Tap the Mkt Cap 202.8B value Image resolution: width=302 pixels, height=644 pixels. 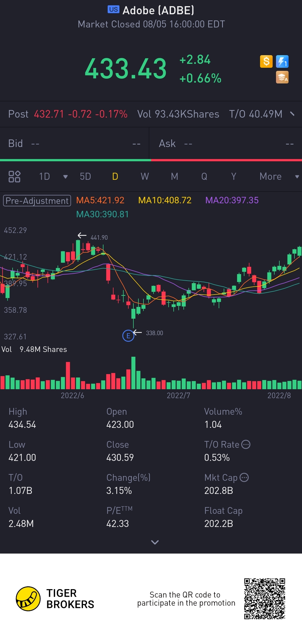[219, 491]
